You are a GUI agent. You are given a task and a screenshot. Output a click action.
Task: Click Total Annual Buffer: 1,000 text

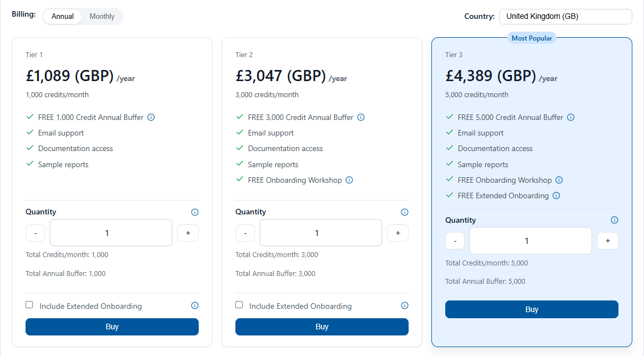pos(66,273)
